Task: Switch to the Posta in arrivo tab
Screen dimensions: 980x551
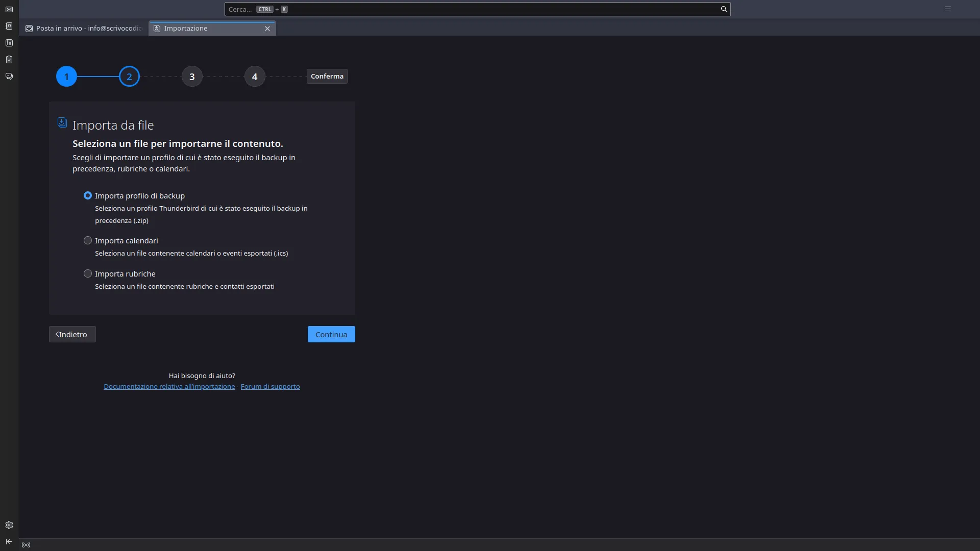Action: [83, 28]
